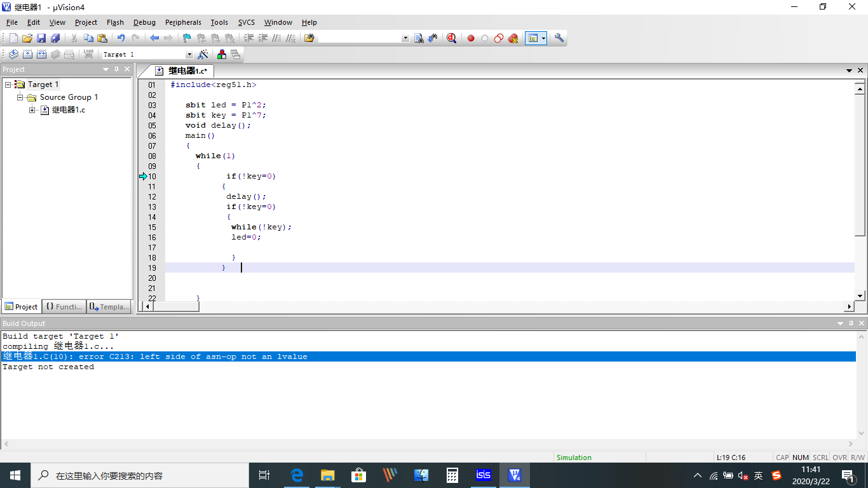Kill all breakpoints icon
The image size is (868, 488).
(x=513, y=38)
